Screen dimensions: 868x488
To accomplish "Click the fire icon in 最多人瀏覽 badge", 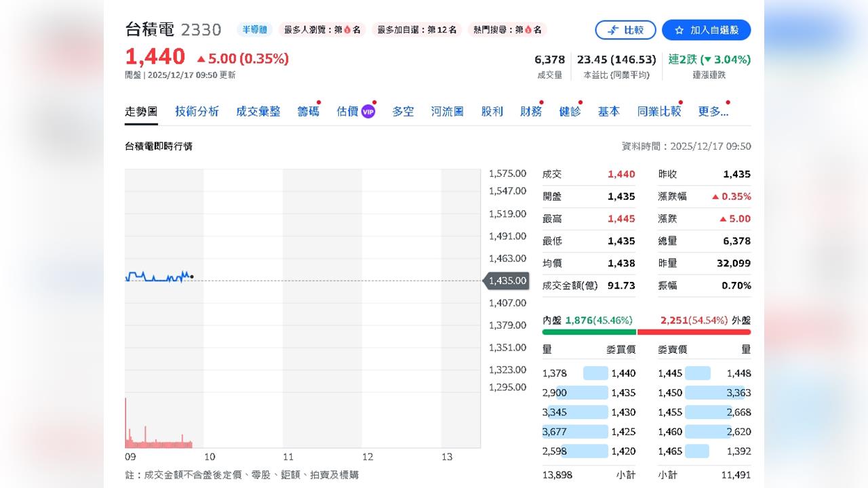I will click(347, 30).
